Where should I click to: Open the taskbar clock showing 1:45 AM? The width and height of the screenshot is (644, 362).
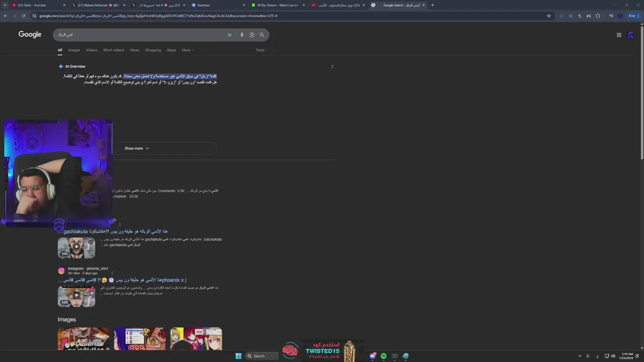(627, 356)
